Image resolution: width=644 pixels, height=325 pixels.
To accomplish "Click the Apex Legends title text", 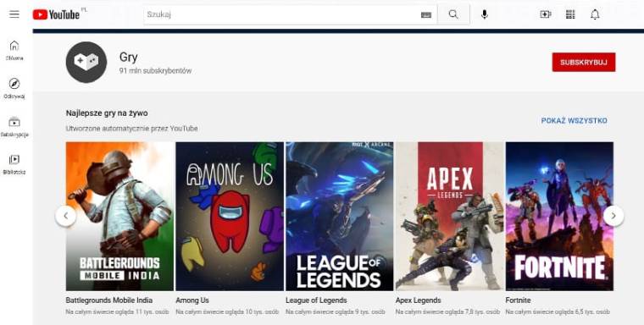I will coord(418,300).
